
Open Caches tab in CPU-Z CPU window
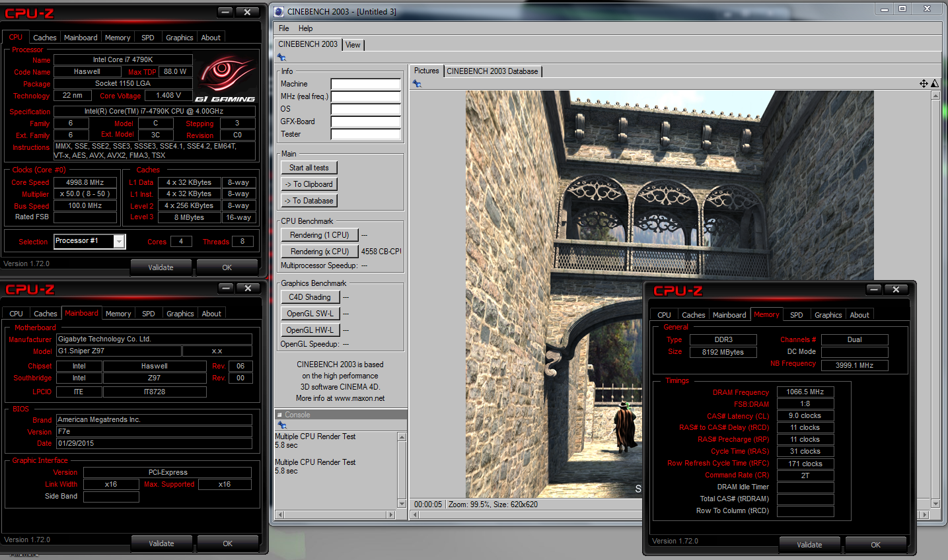(x=45, y=38)
